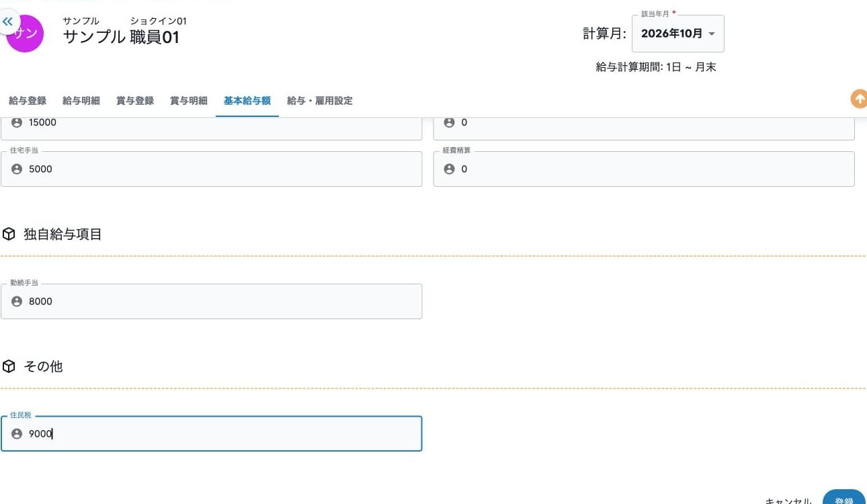The width and height of the screenshot is (867, 504).
Task: Click cube icon beside 独自給与項目 heading
Action: (9, 234)
